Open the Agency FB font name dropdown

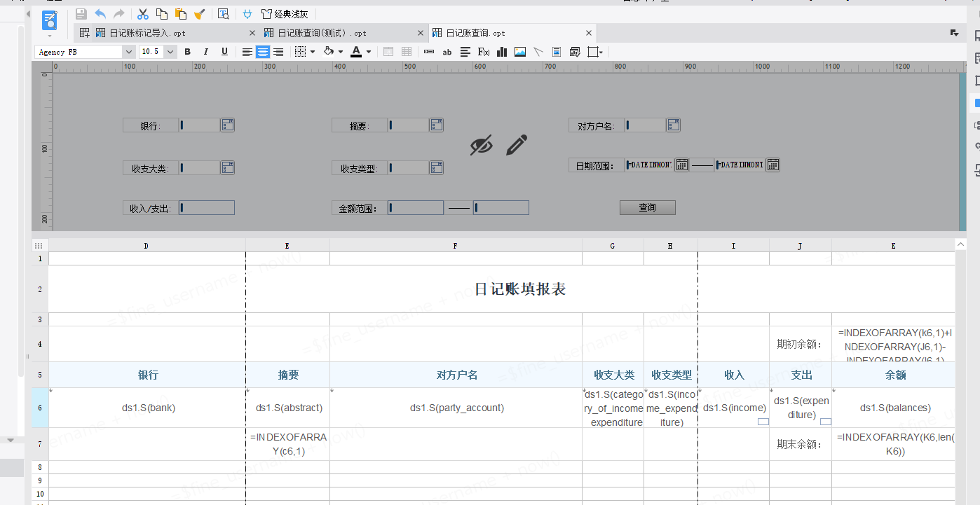pyautogui.click(x=128, y=52)
